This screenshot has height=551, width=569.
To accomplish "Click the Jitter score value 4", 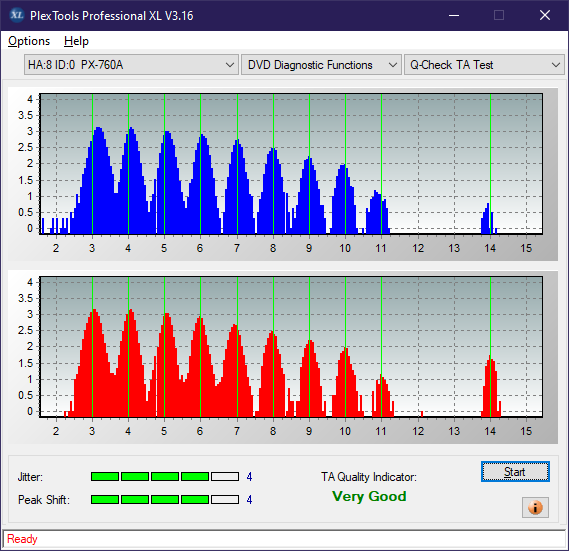I will 249,477.
